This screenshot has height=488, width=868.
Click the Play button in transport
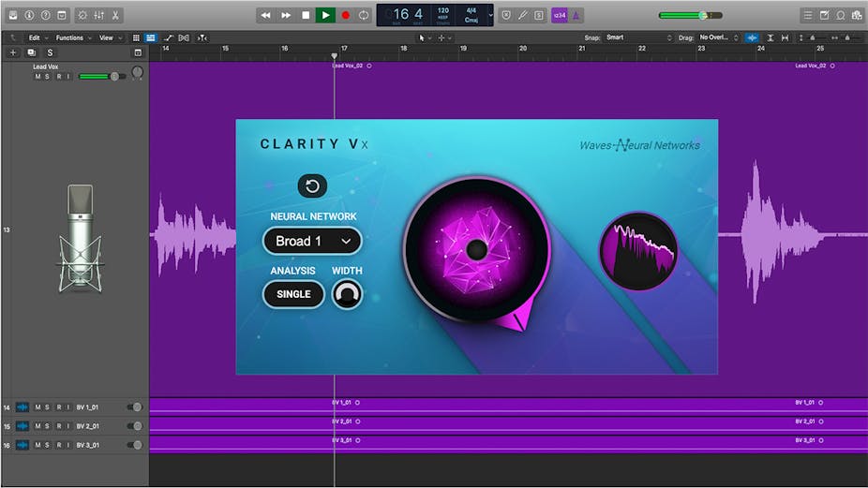[x=325, y=15]
